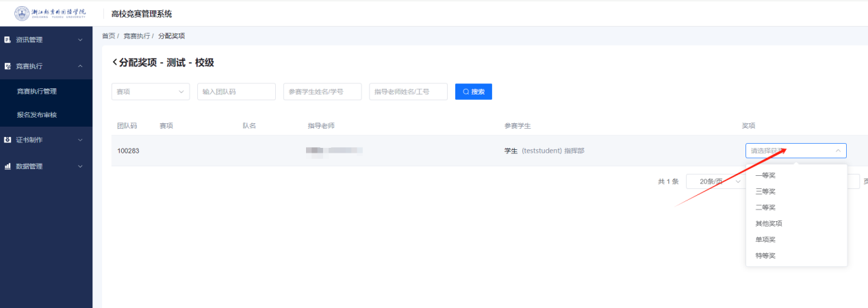The height and width of the screenshot is (308, 868).
Task: Click the 指导老师 column header
Action: click(321, 126)
